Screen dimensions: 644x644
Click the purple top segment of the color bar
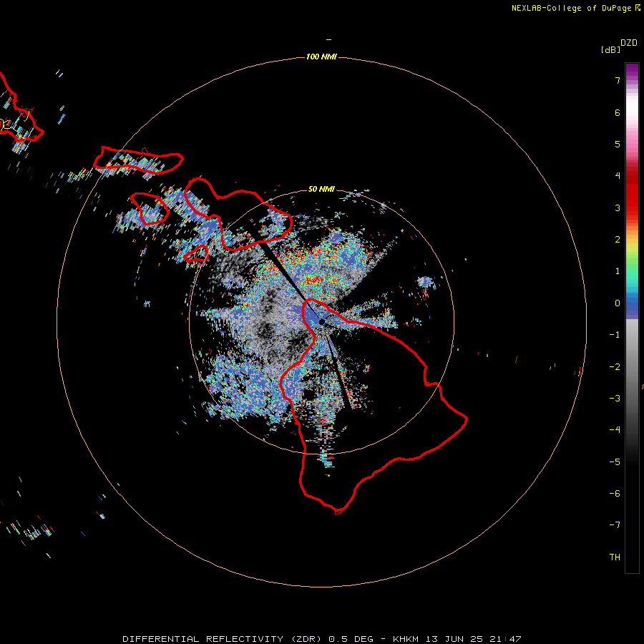click(x=632, y=70)
